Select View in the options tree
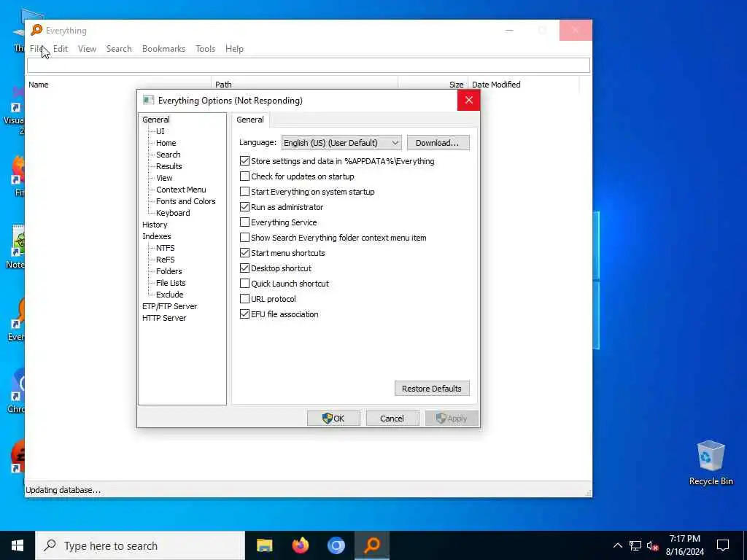This screenshot has height=560, width=747. [164, 178]
